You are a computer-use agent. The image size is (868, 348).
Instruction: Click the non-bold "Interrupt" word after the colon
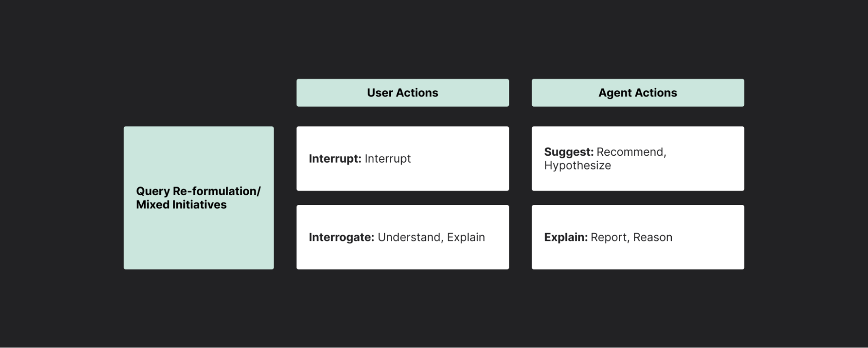click(x=387, y=159)
